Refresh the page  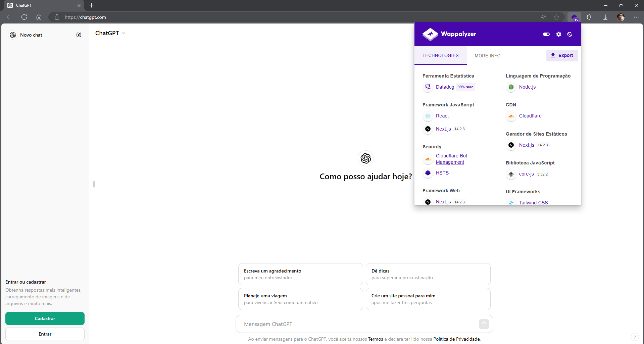point(24,17)
